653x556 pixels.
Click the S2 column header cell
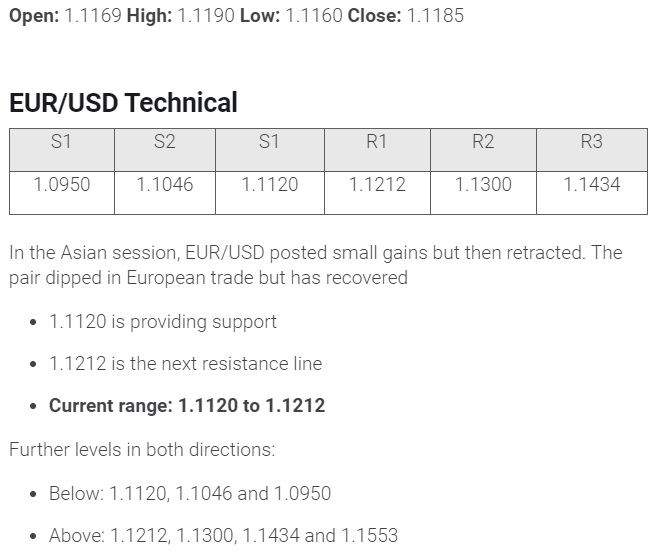pyautogui.click(x=165, y=142)
